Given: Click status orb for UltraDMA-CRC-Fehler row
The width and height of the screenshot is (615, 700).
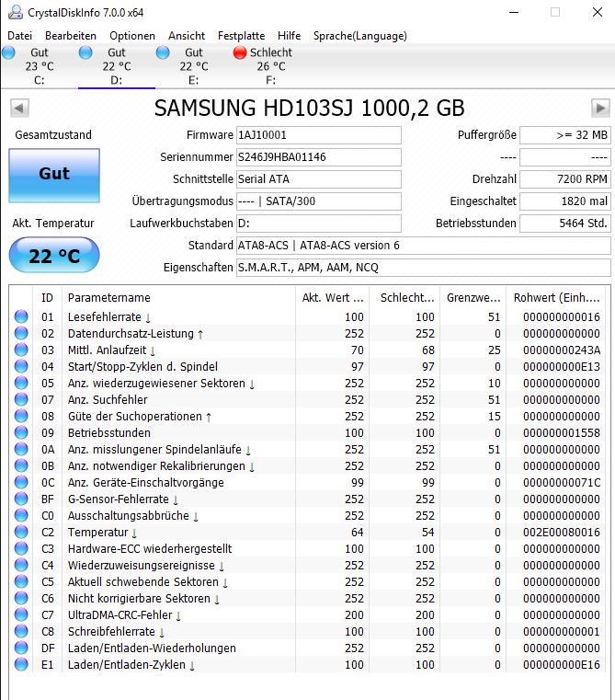Looking at the screenshot, I should pyautogui.click(x=21, y=614).
